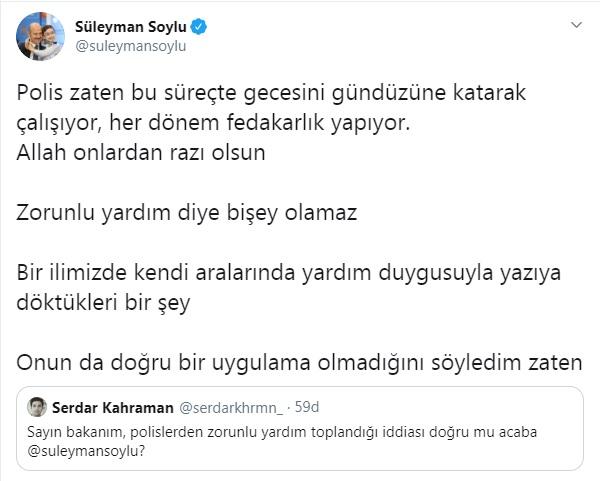The image size is (600, 481).
Task: Click Süleyman Soylu's profile picture
Action: coord(36,37)
